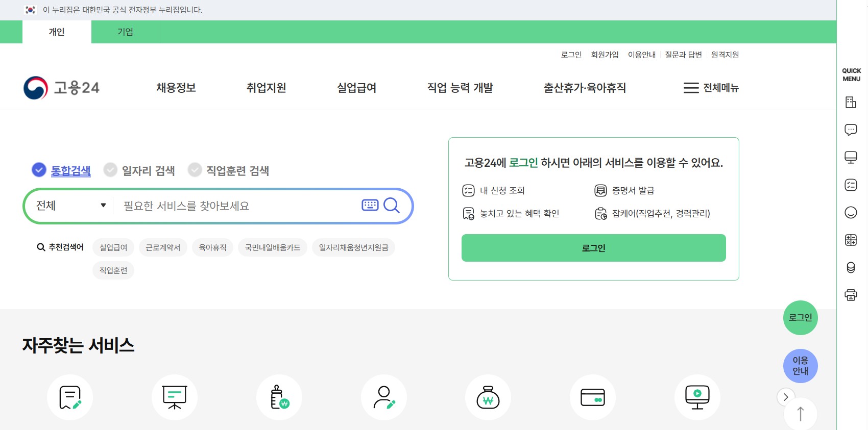Select the 통합검색 search option
Image resolution: width=868 pixels, height=430 pixels.
click(61, 170)
